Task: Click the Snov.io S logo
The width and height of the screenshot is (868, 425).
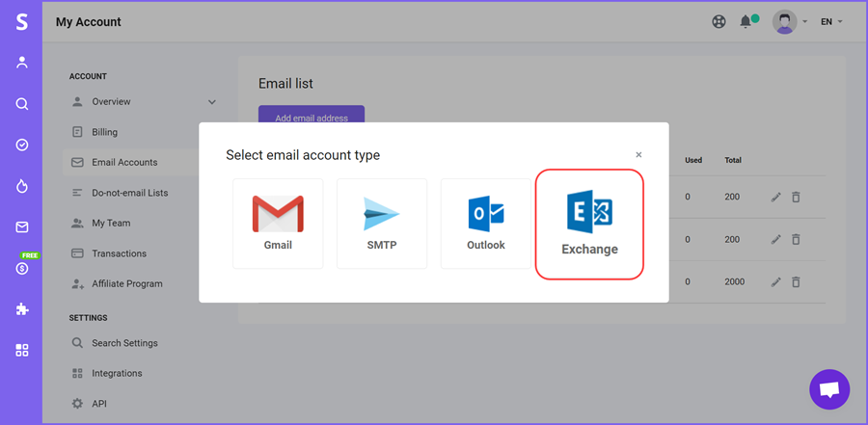Action: click(21, 21)
